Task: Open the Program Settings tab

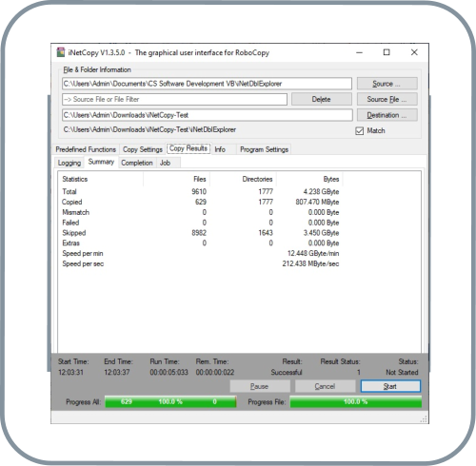Action: (264, 149)
